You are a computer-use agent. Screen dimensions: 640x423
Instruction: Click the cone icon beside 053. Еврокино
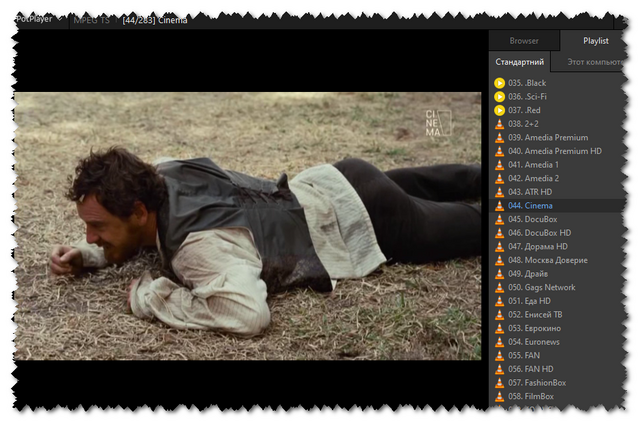500,328
